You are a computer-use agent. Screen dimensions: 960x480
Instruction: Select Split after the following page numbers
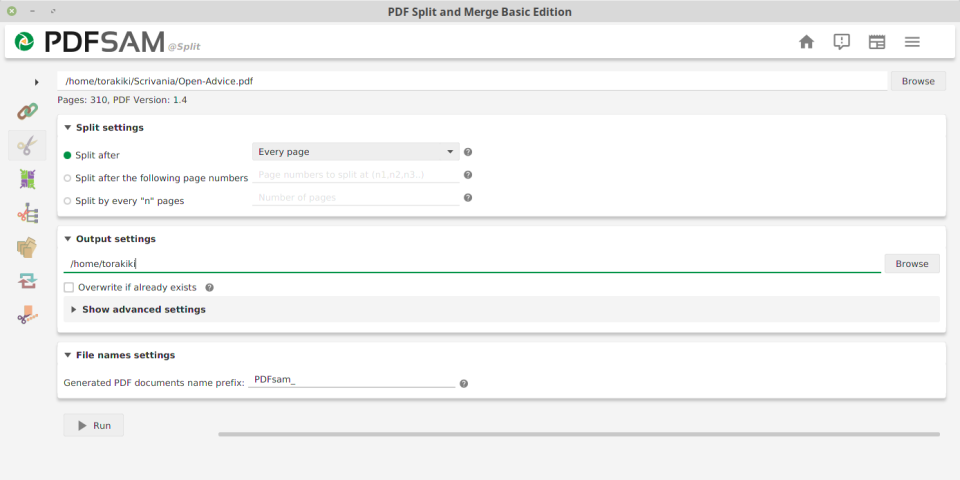67,178
